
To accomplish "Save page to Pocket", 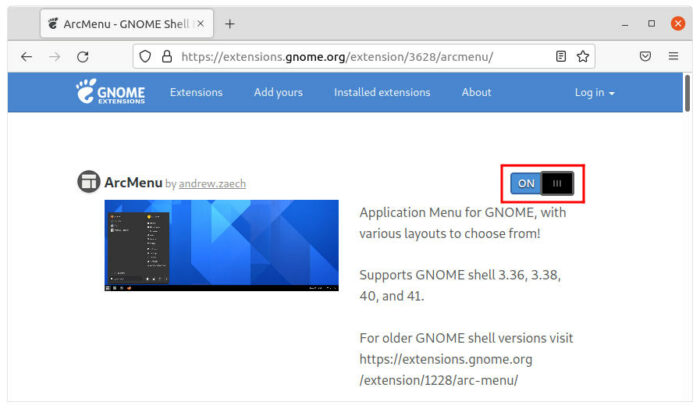I will pos(645,56).
